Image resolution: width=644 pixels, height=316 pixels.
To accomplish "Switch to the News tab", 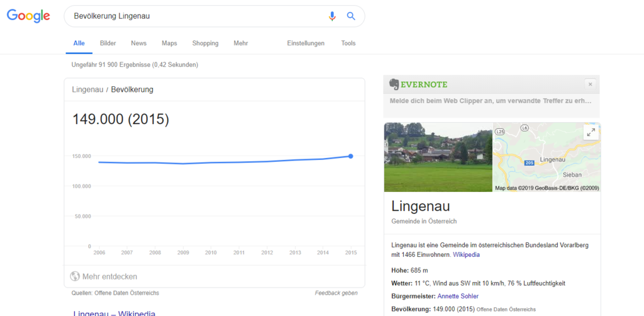I will pyautogui.click(x=138, y=43).
